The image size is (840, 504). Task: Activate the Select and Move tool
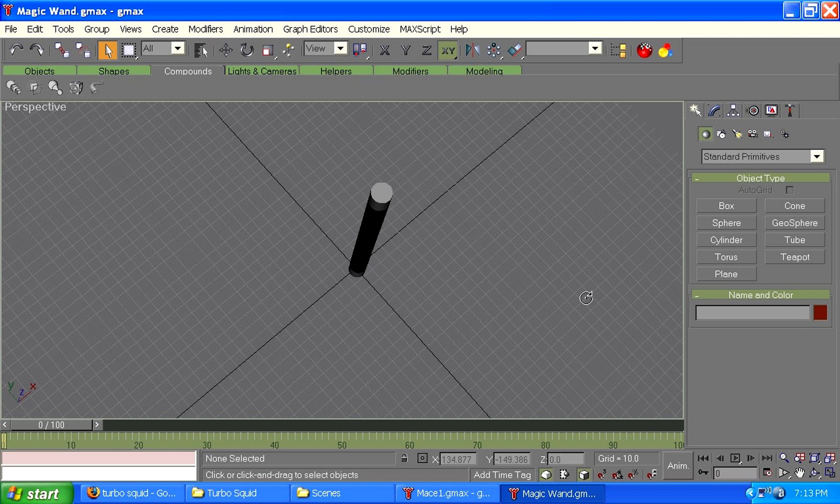pyautogui.click(x=226, y=50)
